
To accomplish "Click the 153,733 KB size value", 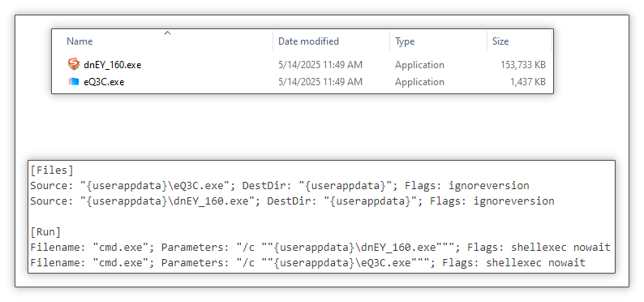I will (523, 65).
